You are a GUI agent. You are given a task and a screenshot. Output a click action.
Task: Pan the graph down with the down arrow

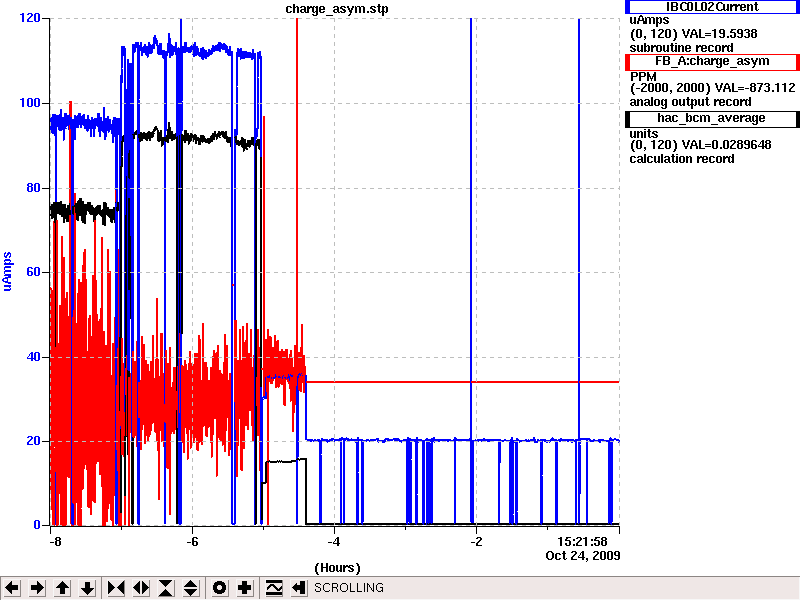(x=87, y=588)
